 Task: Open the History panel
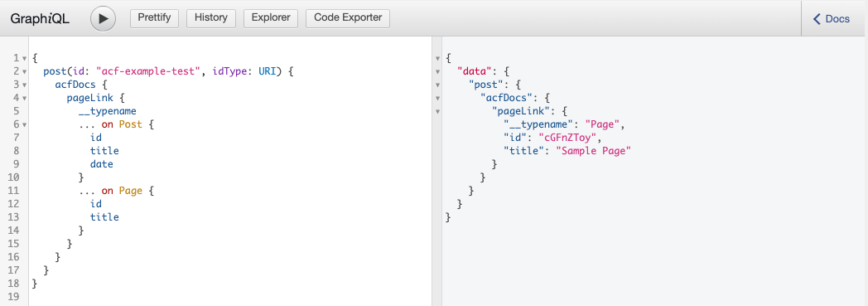211,17
